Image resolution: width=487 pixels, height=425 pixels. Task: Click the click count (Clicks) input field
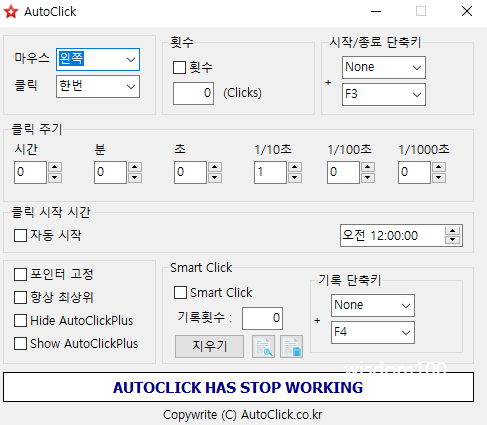(x=193, y=93)
